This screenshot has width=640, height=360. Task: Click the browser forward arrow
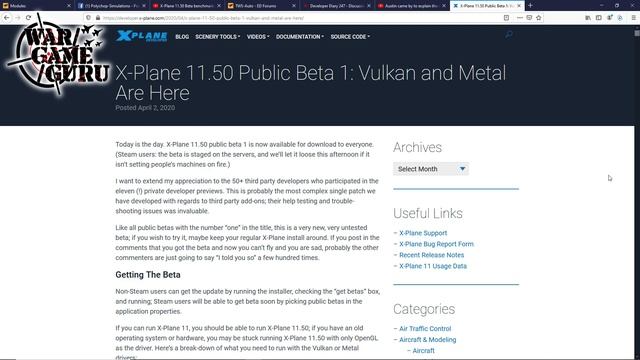click(x=18, y=18)
